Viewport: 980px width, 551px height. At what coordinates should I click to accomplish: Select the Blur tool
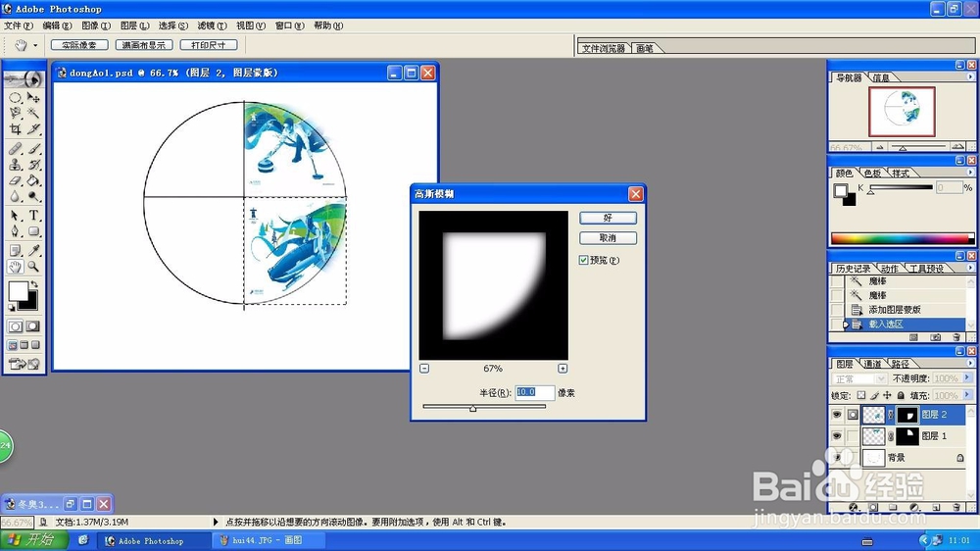(x=15, y=196)
